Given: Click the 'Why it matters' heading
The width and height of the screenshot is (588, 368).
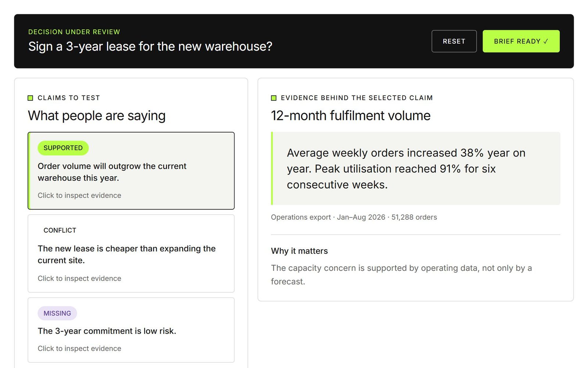Looking at the screenshot, I should (300, 251).
